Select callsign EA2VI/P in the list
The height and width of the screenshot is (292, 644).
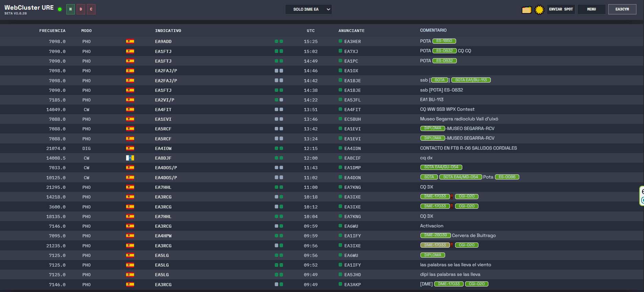tap(165, 100)
